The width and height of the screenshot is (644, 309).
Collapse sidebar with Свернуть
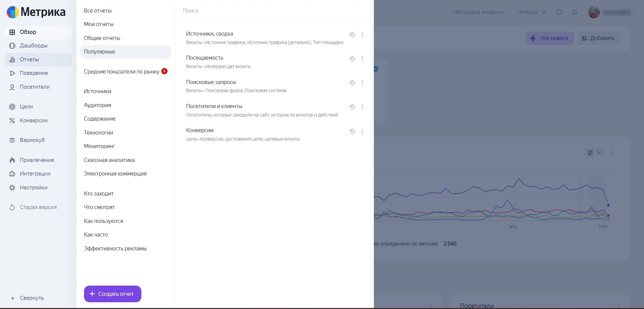pyautogui.click(x=27, y=298)
